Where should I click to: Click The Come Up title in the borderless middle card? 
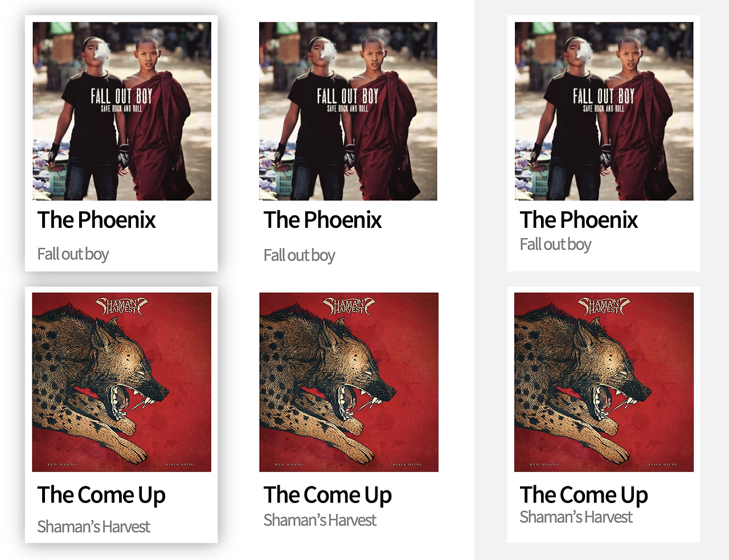327,496
